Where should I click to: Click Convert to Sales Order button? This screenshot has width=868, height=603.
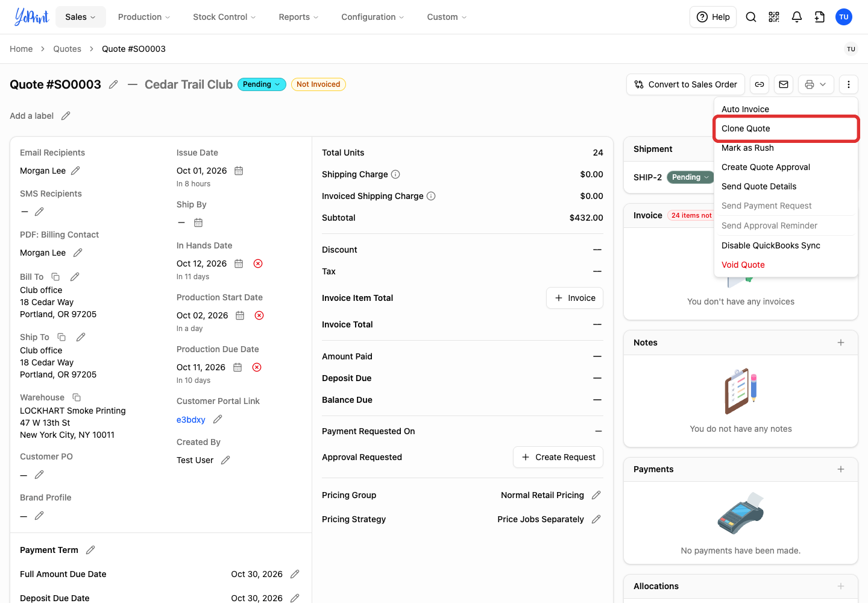coord(686,84)
